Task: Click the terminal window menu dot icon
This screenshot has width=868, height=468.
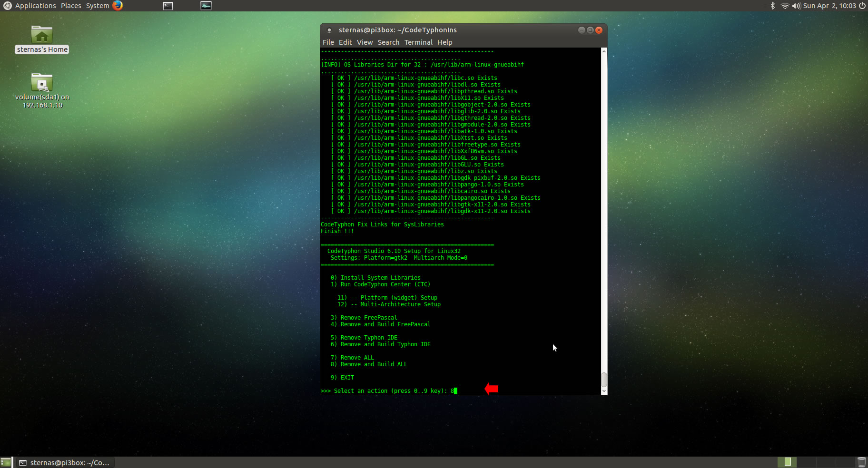Action: (329, 30)
